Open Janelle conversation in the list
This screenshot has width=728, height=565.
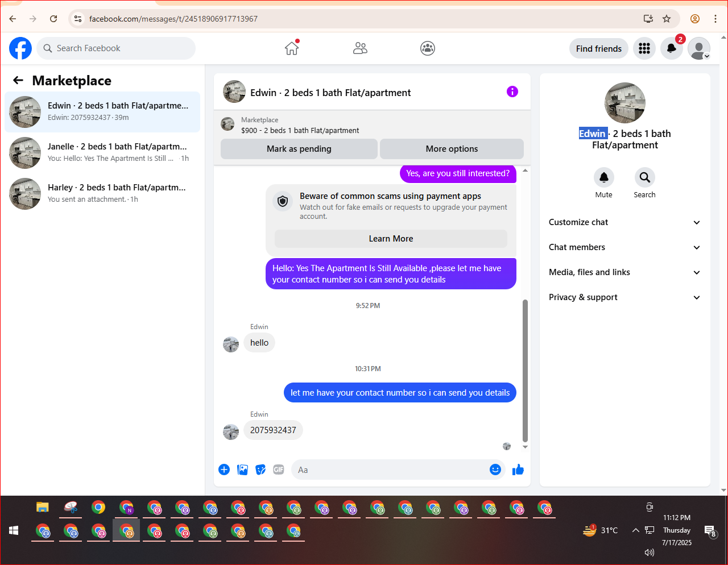(x=102, y=153)
